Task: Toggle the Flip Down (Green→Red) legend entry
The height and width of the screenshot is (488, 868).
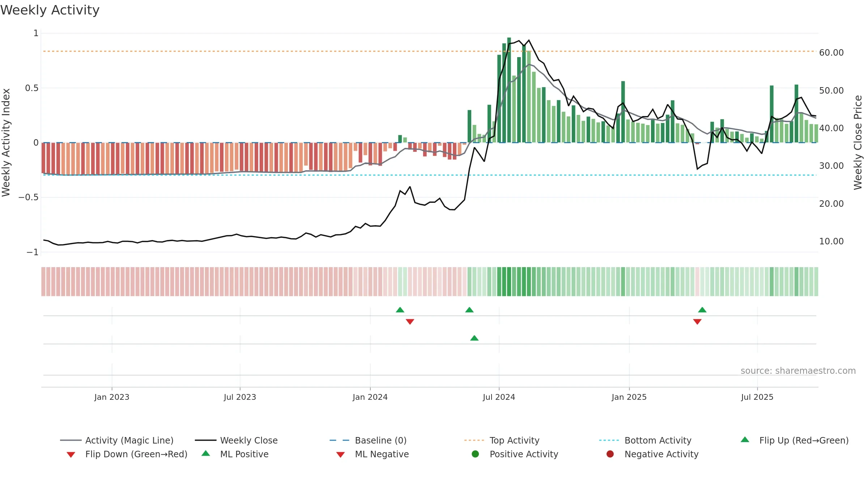Action: pyautogui.click(x=127, y=454)
